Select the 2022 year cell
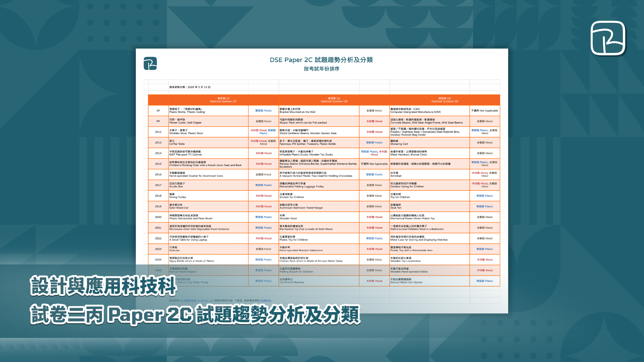 coord(158,238)
